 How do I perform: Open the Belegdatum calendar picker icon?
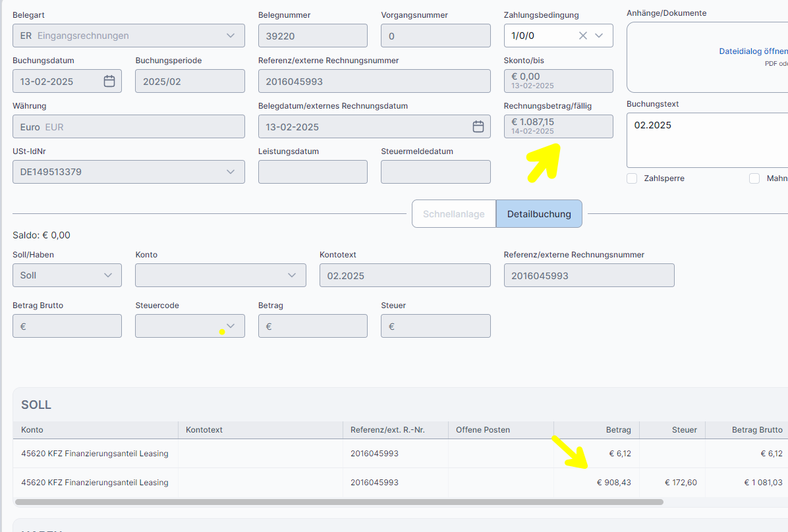[x=478, y=126]
